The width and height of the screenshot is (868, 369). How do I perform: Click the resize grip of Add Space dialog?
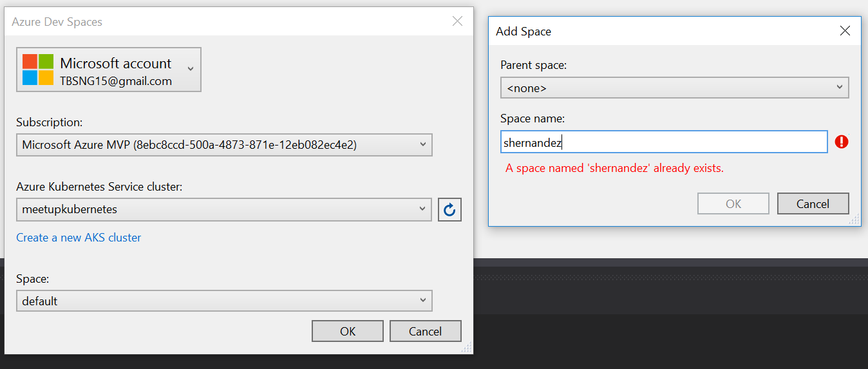[854, 220]
